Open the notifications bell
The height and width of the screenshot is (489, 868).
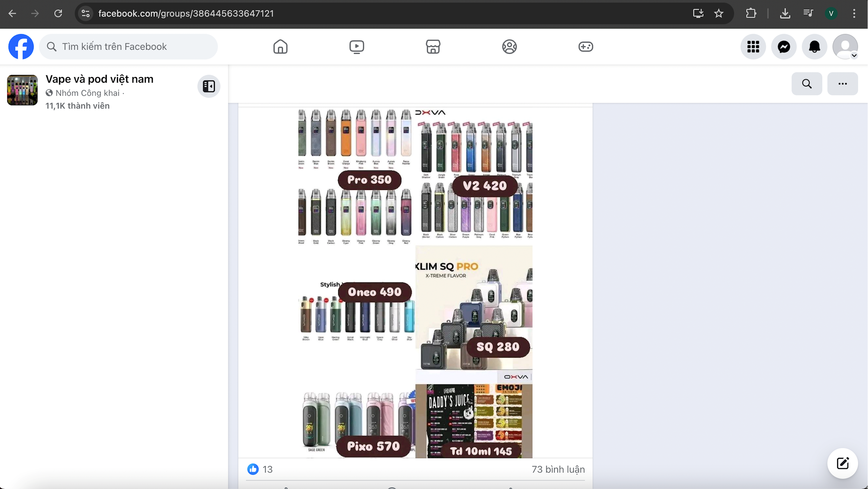(814, 47)
